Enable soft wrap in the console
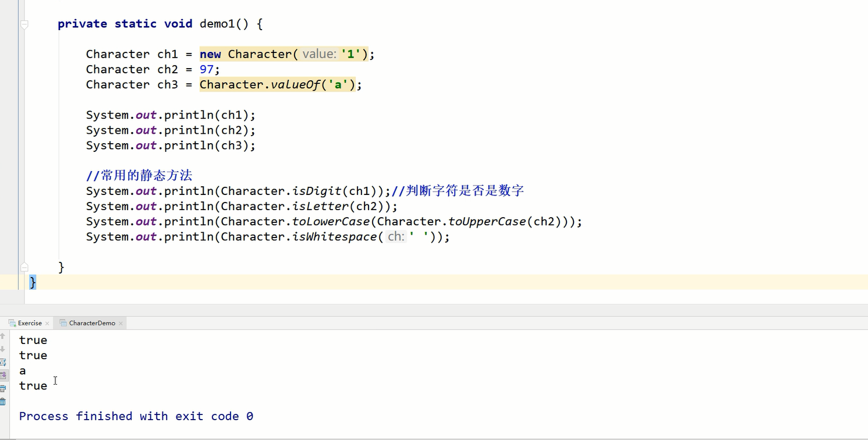 click(3, 361)
